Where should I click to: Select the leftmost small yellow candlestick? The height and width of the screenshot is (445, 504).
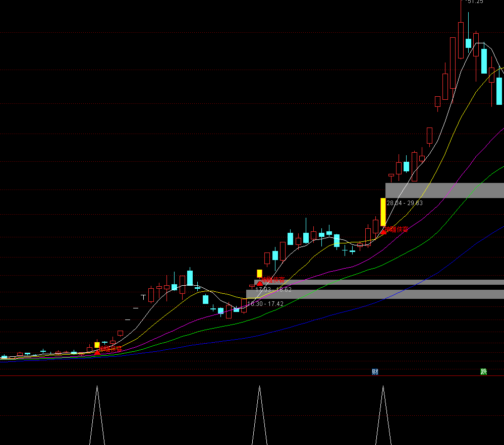(x=97, y=345)
